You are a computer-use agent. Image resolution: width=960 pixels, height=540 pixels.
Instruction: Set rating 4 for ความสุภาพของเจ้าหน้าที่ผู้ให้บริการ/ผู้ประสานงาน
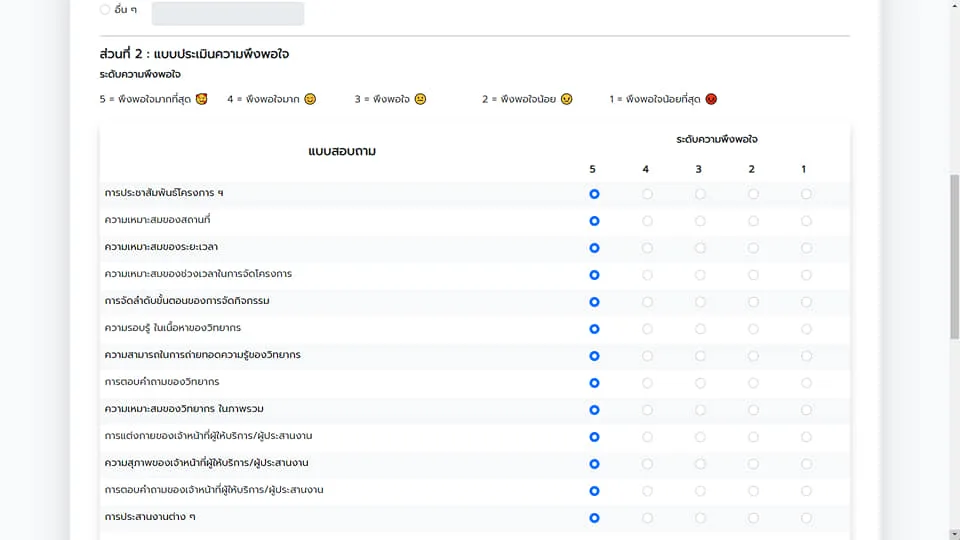click(x=647, y=463)
